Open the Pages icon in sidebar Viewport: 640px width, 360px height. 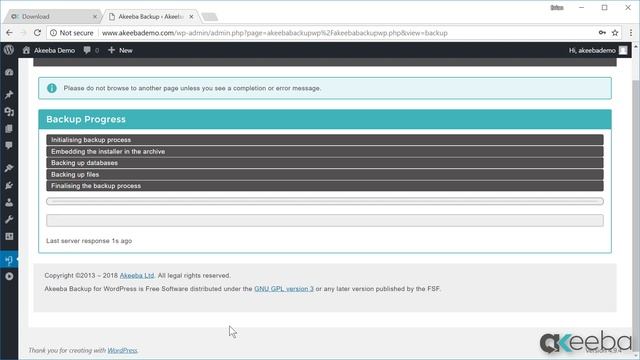(9, 129)
